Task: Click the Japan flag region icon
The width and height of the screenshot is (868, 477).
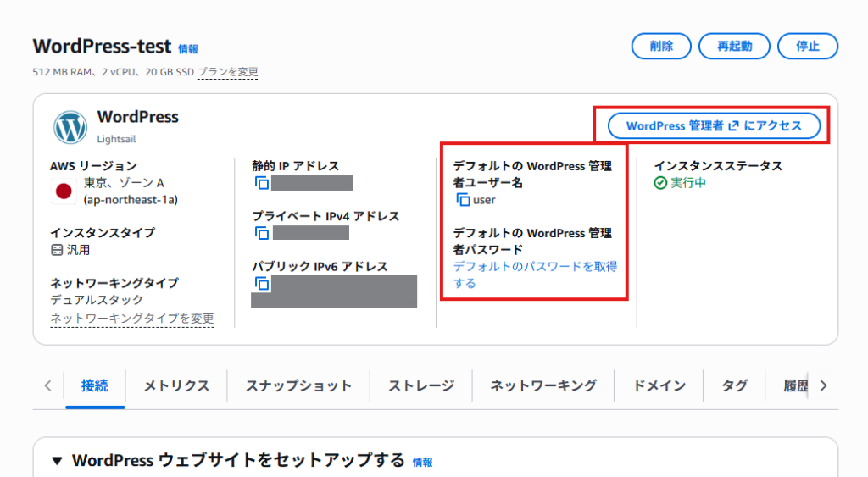Action: [64, 191]
